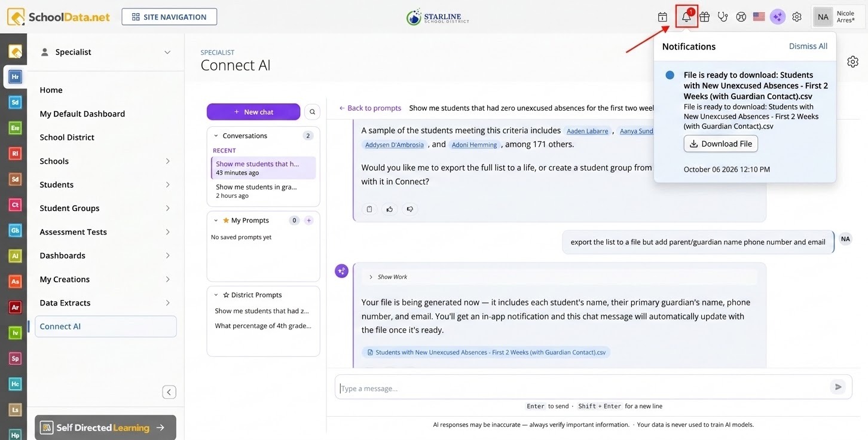Collapse the Conversations section
The height and width of the screenshot is (440, 868).
tap(216, 136)
